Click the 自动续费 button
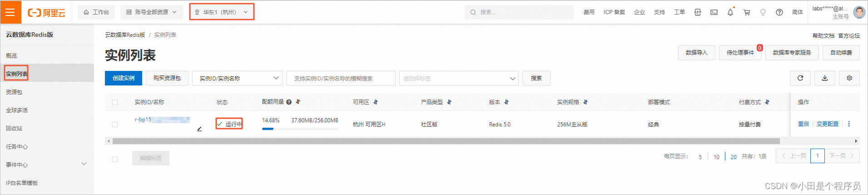 (x=841, y=53)
